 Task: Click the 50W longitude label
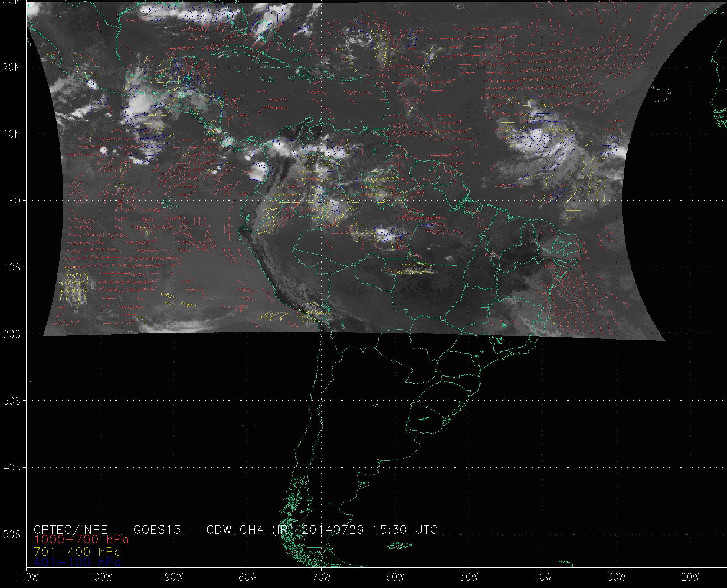tap(469, 577)
